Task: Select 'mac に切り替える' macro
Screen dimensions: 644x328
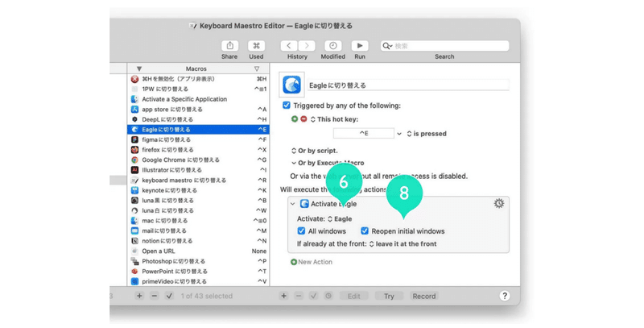Action: pyautogui.click(x=198, y=221)
